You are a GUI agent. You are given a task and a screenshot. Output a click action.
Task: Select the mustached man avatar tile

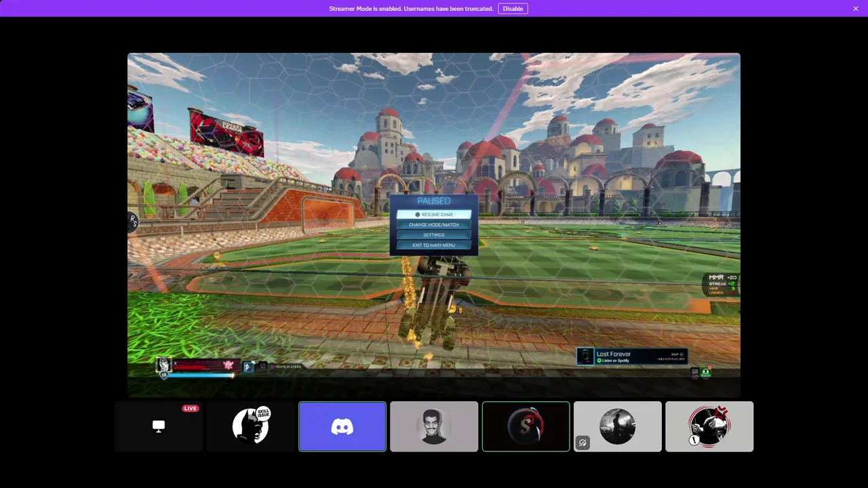(x=434, y=426)
